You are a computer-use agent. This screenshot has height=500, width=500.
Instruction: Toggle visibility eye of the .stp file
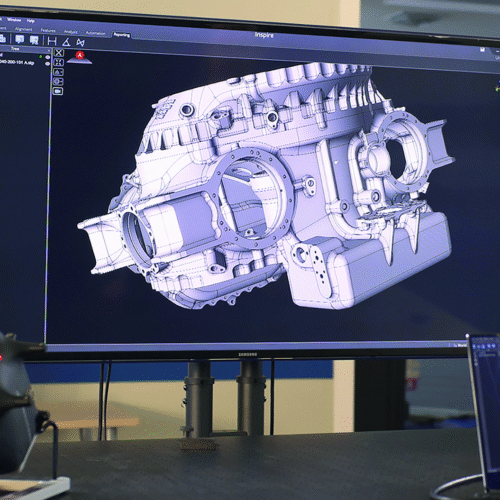[47, 64]
